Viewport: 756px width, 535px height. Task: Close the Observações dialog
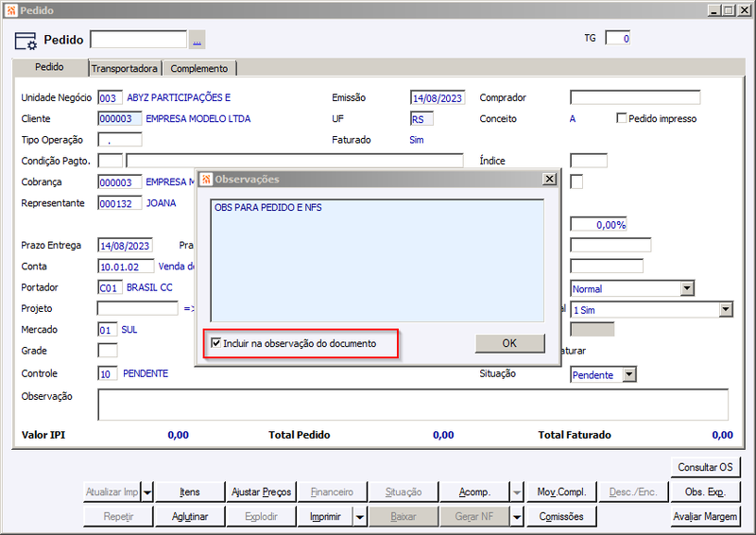coord(549,179)
